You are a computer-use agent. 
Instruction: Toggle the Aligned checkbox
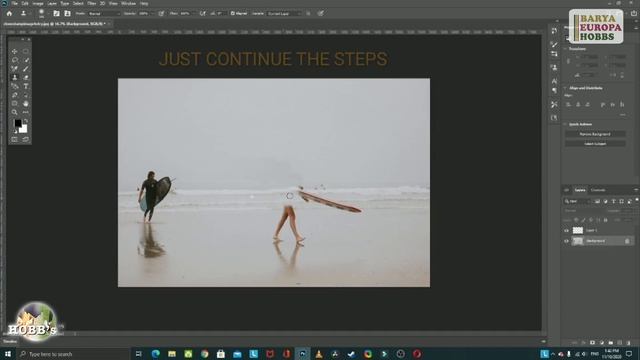[x=233, y=13]
